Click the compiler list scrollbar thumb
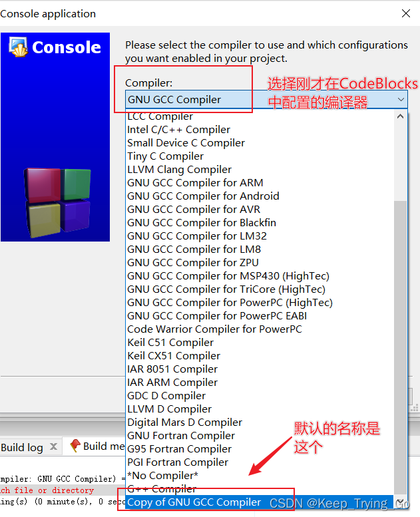This screenshot has height=517, width=420. click(400, 347)
